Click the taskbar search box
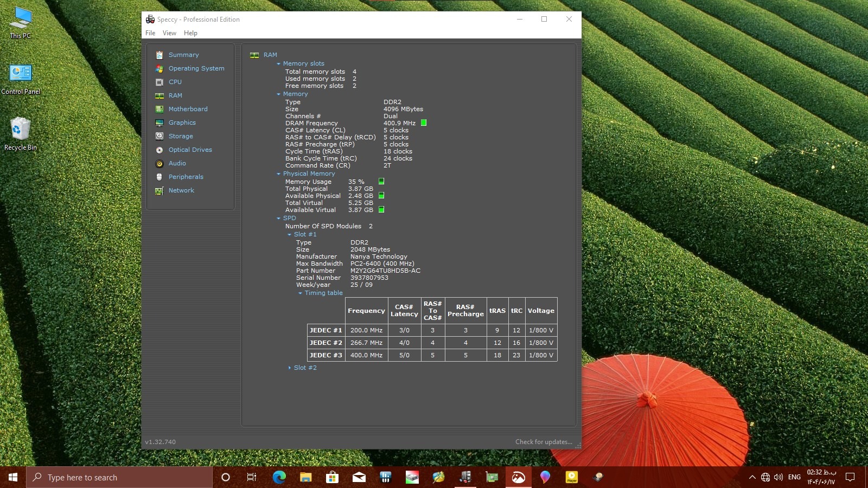Image resolution: width=868 pixels, height=488 pixels. pos(119,477)
